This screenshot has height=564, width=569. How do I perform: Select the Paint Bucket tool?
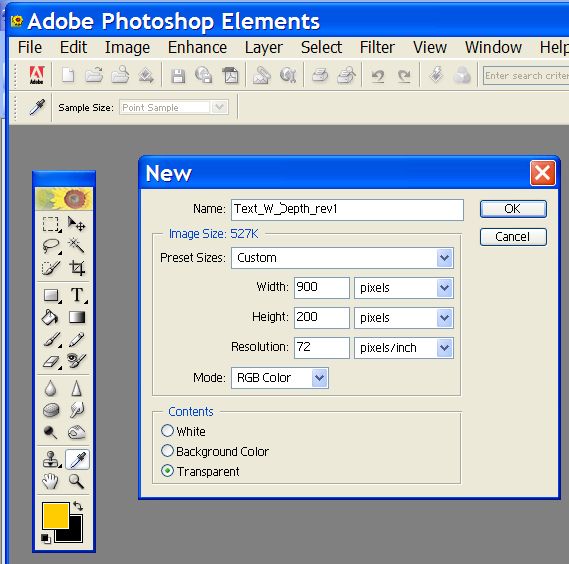tap(50, 318)
